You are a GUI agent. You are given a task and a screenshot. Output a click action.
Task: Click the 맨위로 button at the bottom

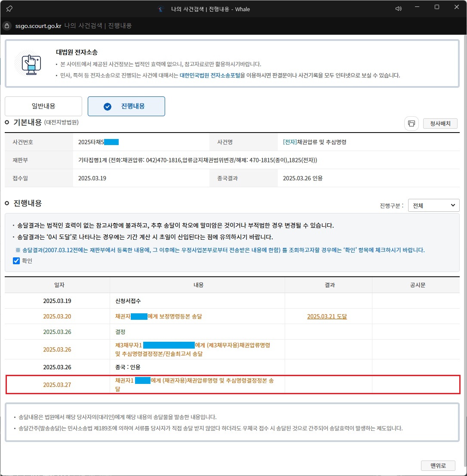pos(438,465)
